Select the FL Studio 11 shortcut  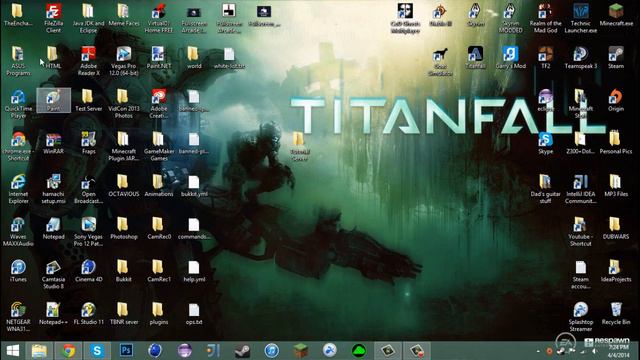click(89, 314)
